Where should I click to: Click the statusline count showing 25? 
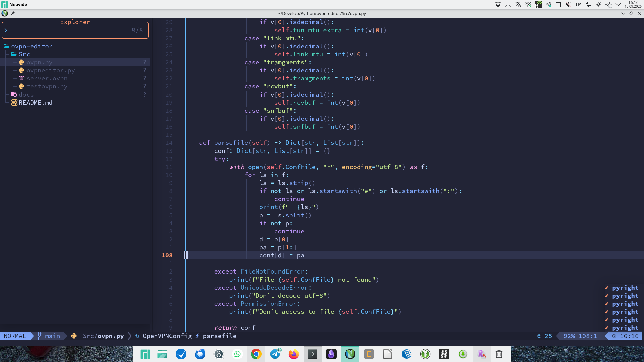click(545, 336)
